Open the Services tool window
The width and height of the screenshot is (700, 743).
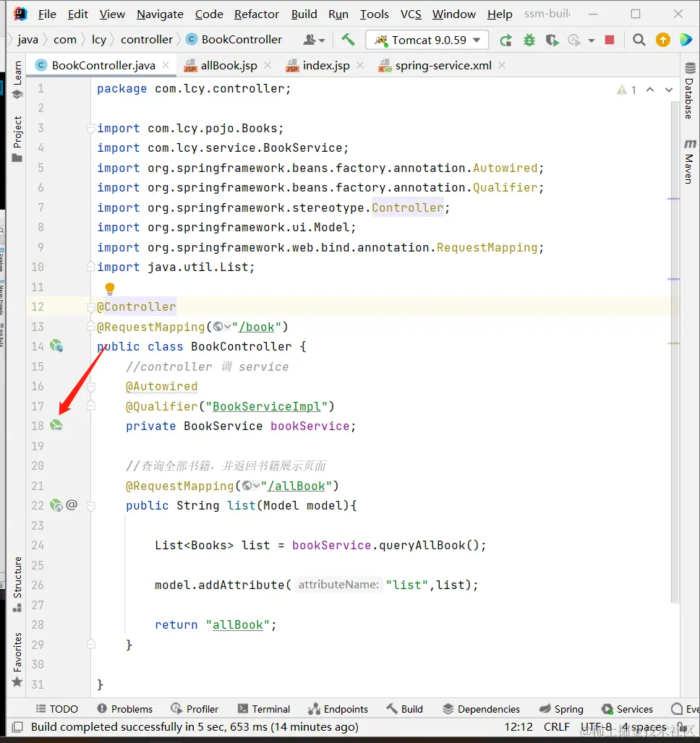pyautogui.click(x=627, y=709)
